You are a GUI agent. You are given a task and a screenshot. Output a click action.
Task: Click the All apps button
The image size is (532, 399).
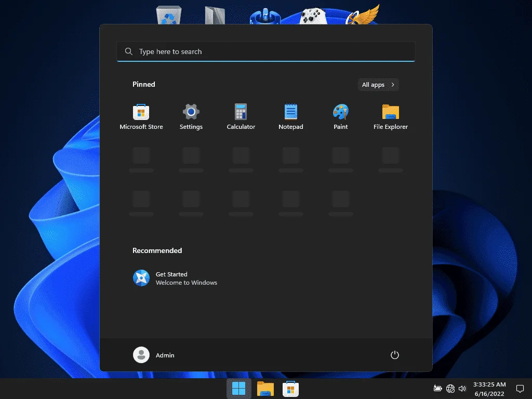378,85
